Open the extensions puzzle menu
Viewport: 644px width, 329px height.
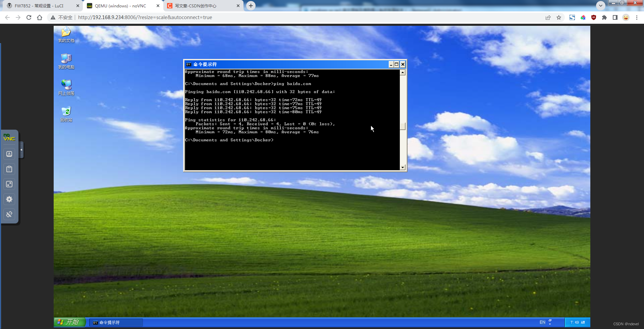coord(604,17)
